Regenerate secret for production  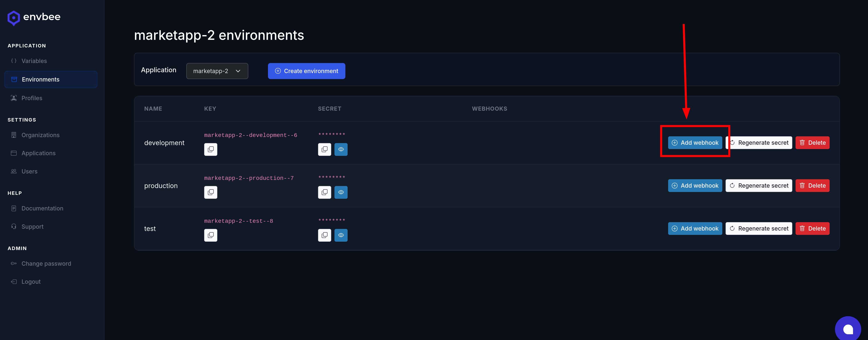point(759,186)
